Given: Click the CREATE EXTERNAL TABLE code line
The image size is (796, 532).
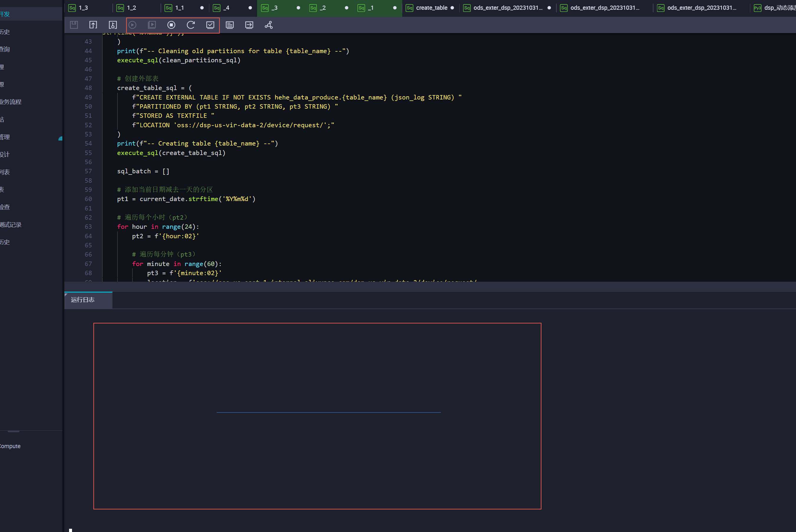Looking at the screenshot, I should [x=297, y=97].
